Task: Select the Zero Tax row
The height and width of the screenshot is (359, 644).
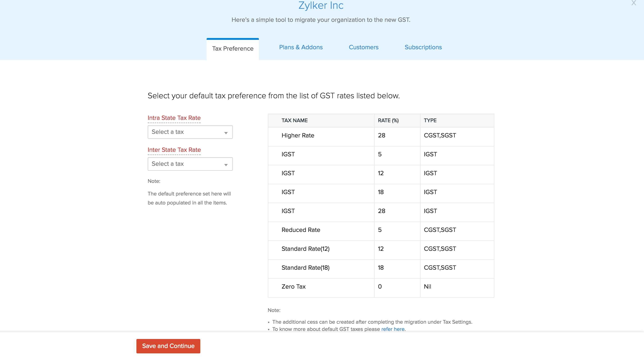Action: [x=321, y=287]
